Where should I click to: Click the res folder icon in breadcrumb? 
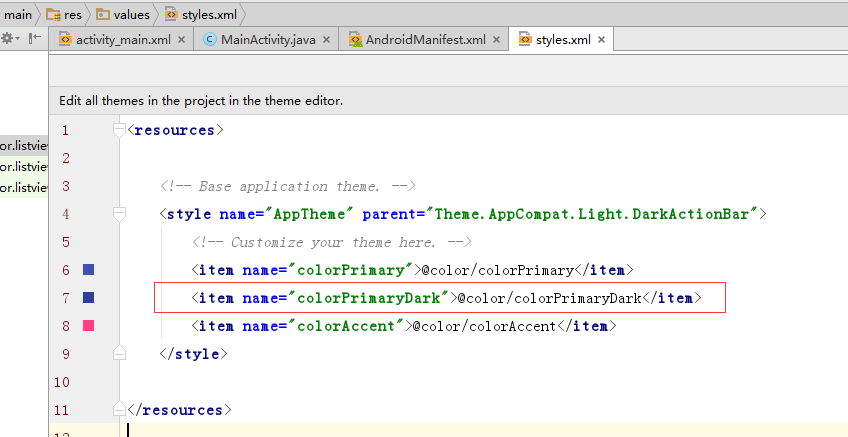click(x=53, y=15)
